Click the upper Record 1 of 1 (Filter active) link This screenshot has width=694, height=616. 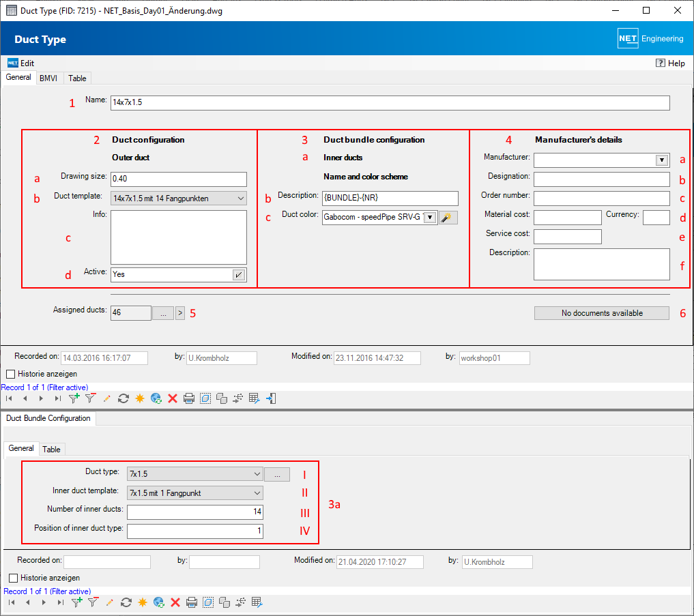(45, 387)
